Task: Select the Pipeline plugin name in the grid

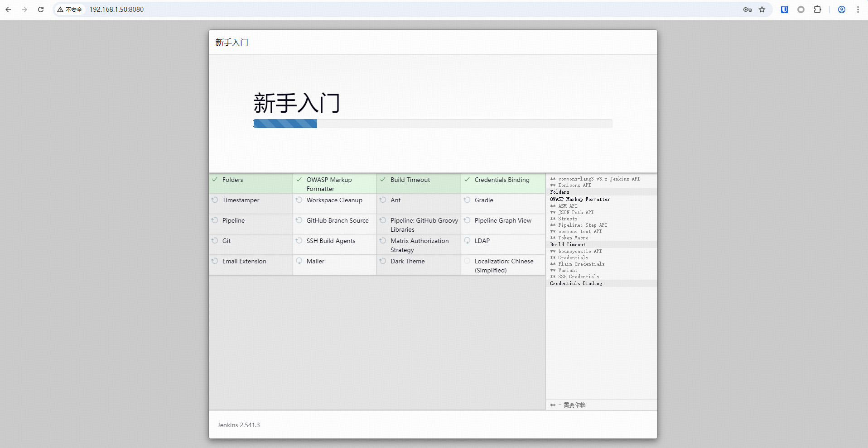Action: click(233, 220)
